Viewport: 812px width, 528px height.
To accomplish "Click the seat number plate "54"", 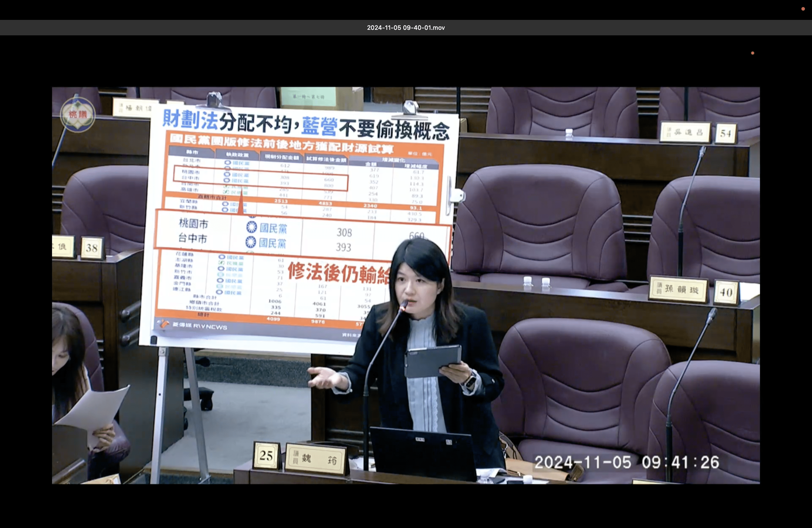I will click(x=726, y=133).
